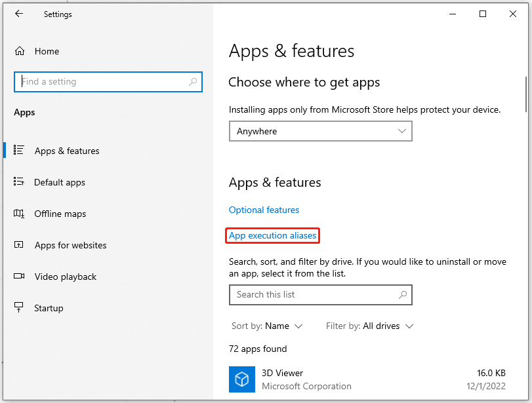
Task: Click the vertical scrollbar on the right
Action: (x=526, y=94)
